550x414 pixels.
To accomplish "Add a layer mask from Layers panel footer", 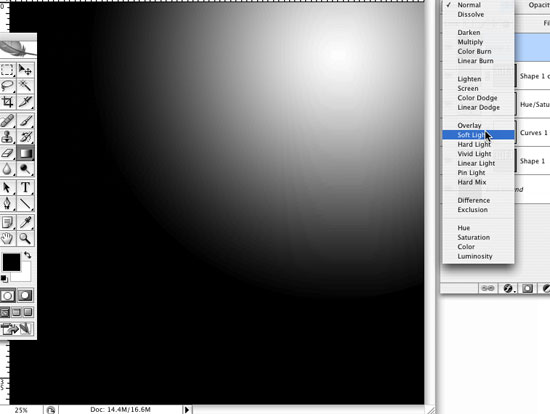I will point(527,288).
